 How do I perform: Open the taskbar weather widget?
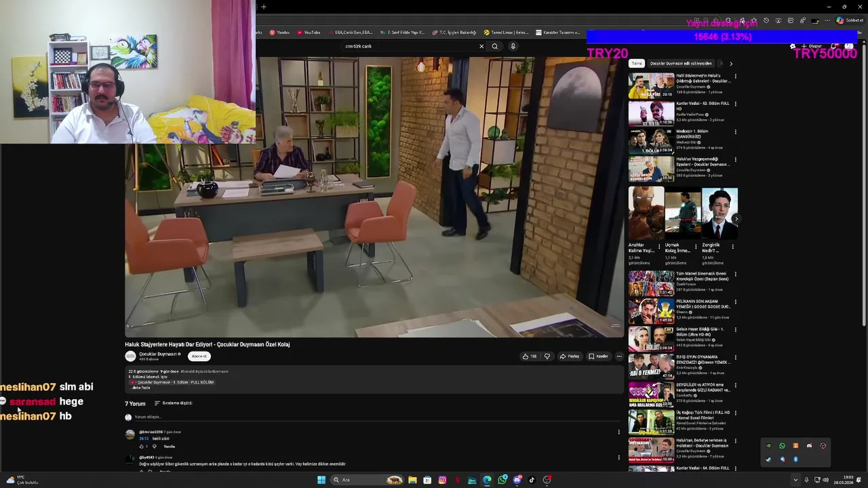(x=22, y=480)
